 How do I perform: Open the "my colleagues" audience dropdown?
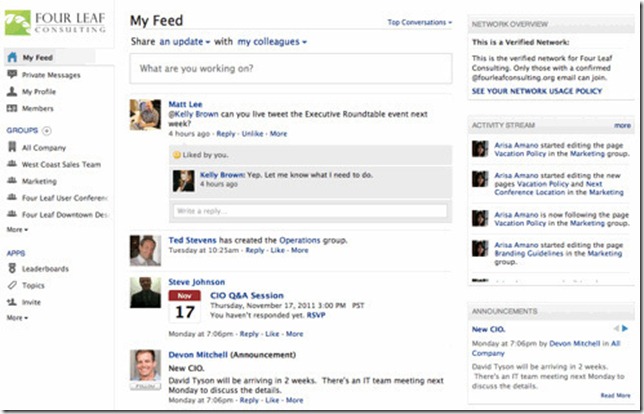(x=271, y=42)
